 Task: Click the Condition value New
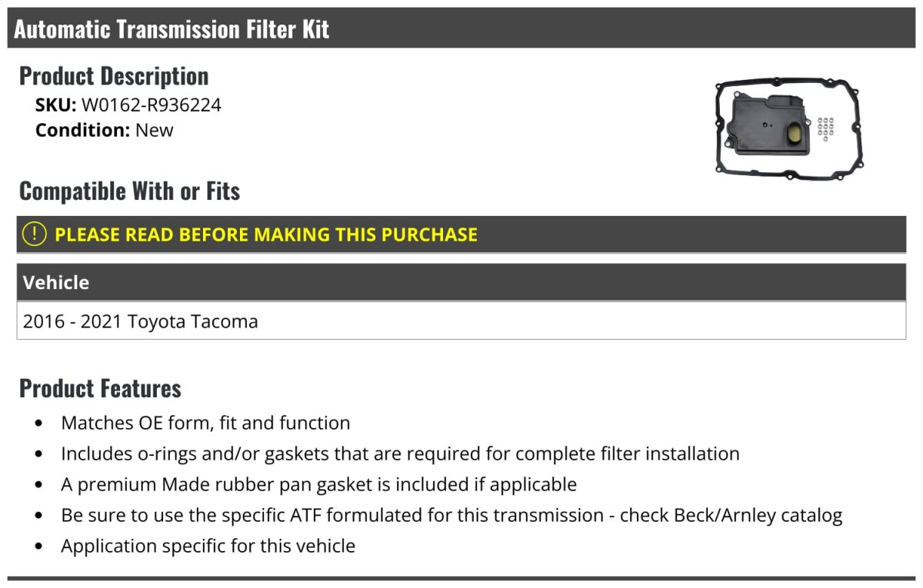point(154,130)
